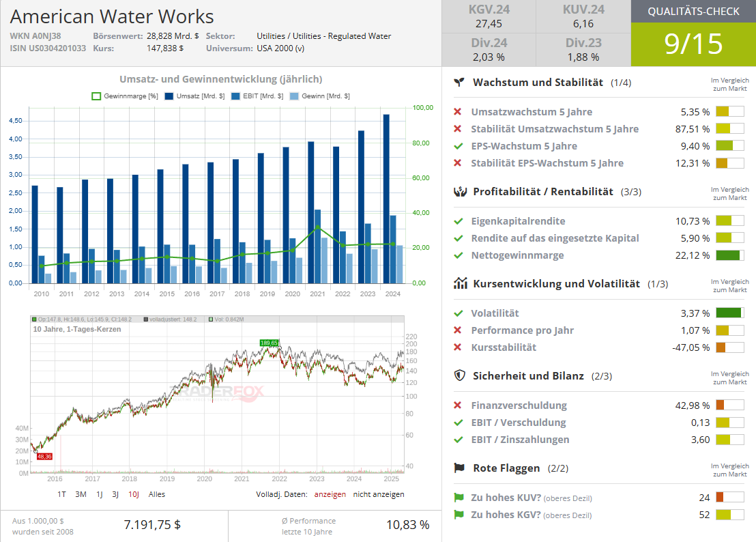Toggle the EBIT [Mrd. $] legend entry
Image resolution: width=756 pixels, height=542 pixels.
(257, 96)
